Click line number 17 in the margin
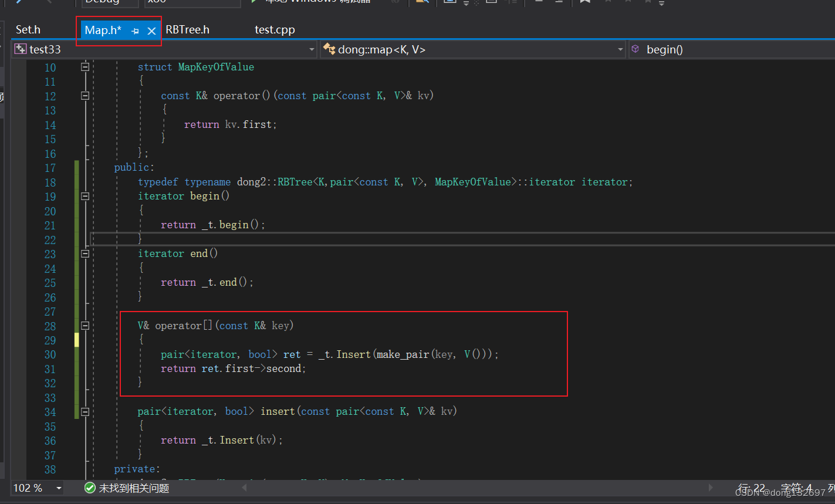The width and height of the screenshot is (835, 504). (x=50, y=168)
